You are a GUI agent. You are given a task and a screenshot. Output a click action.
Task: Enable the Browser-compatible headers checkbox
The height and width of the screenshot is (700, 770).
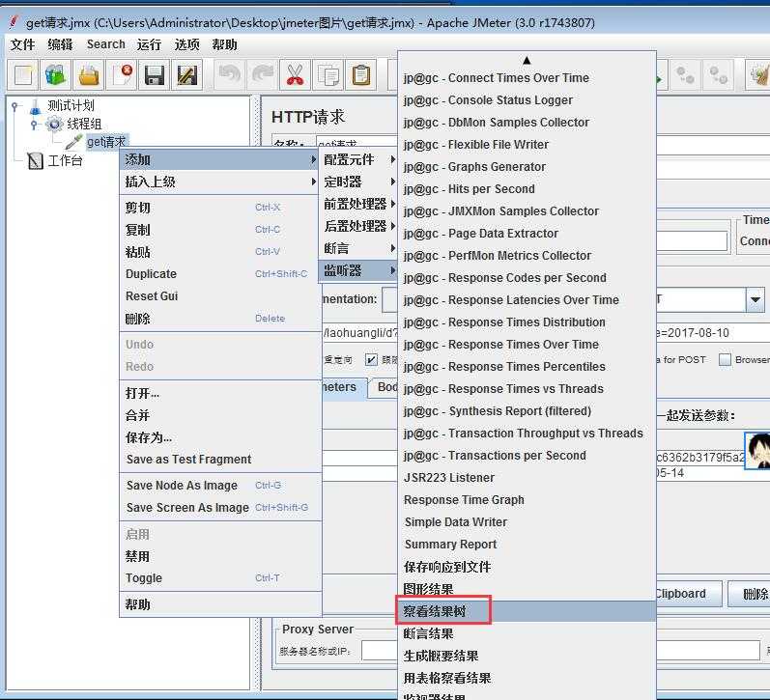(x=725, y=360)
